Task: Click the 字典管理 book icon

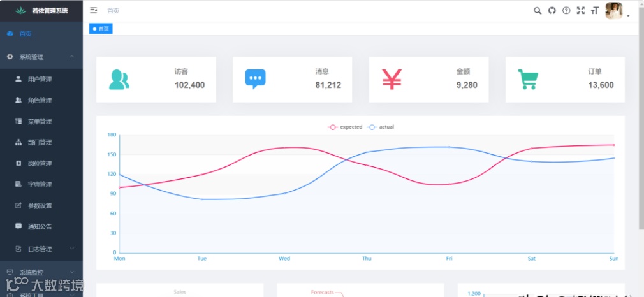Action: (18, 184)
